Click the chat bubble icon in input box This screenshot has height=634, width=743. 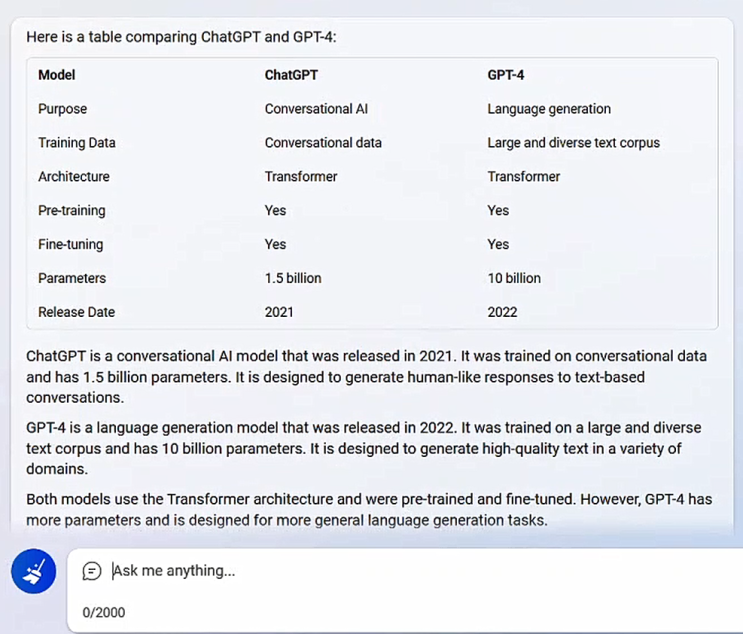coord(92,571)
